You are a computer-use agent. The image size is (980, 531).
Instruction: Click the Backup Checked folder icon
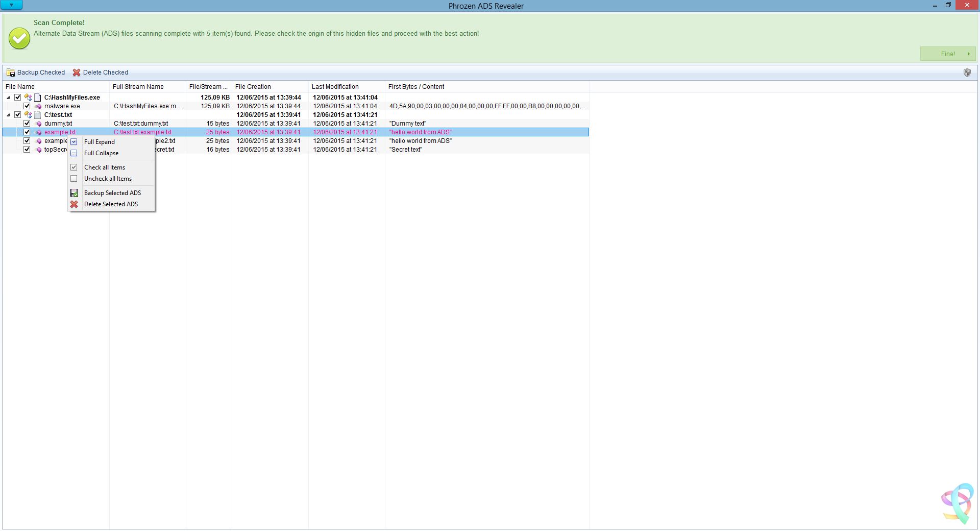[x=11, y=73]
